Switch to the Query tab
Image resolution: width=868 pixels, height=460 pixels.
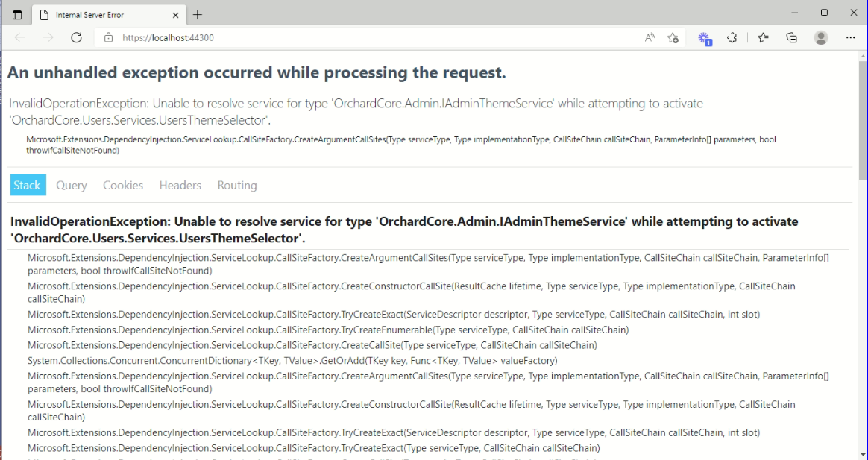coord(72,185)
